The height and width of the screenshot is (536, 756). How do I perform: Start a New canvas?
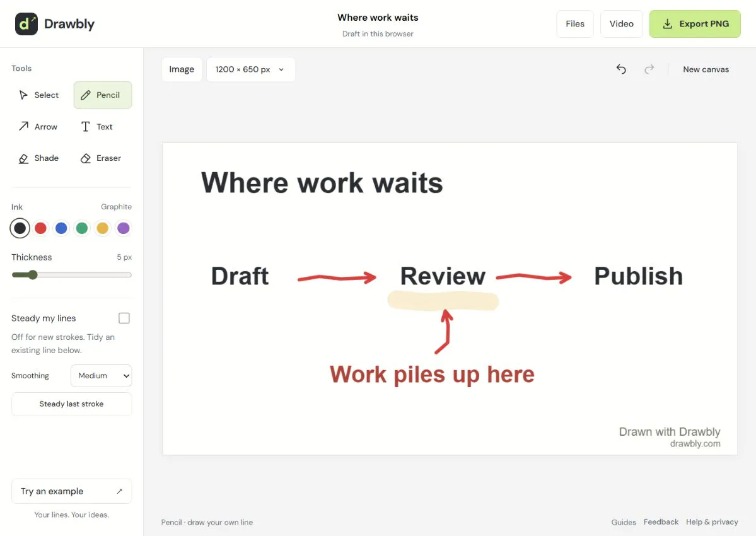(706, 69)
